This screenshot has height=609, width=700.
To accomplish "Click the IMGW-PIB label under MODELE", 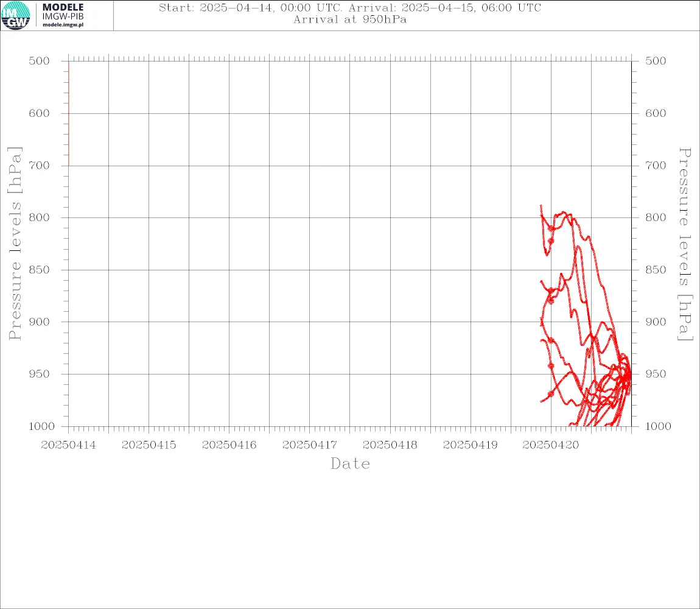I will (x=63, y=16).
